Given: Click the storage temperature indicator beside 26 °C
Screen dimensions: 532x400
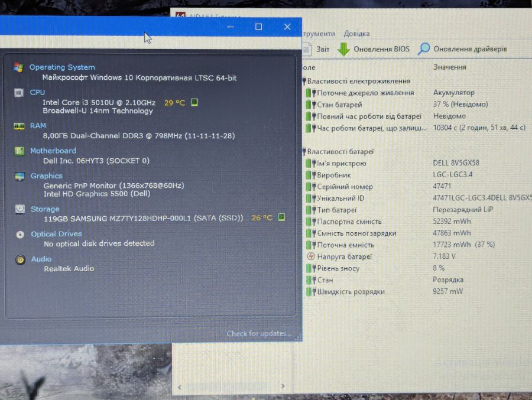Looking at the screenshot, I should [281, 217].
